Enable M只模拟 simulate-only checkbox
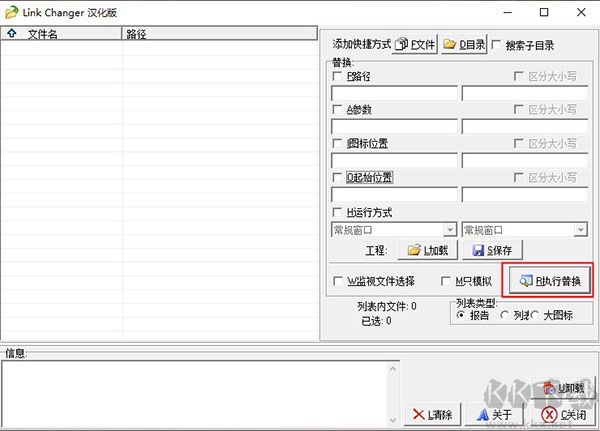The image size is (600, 431). 445,281
